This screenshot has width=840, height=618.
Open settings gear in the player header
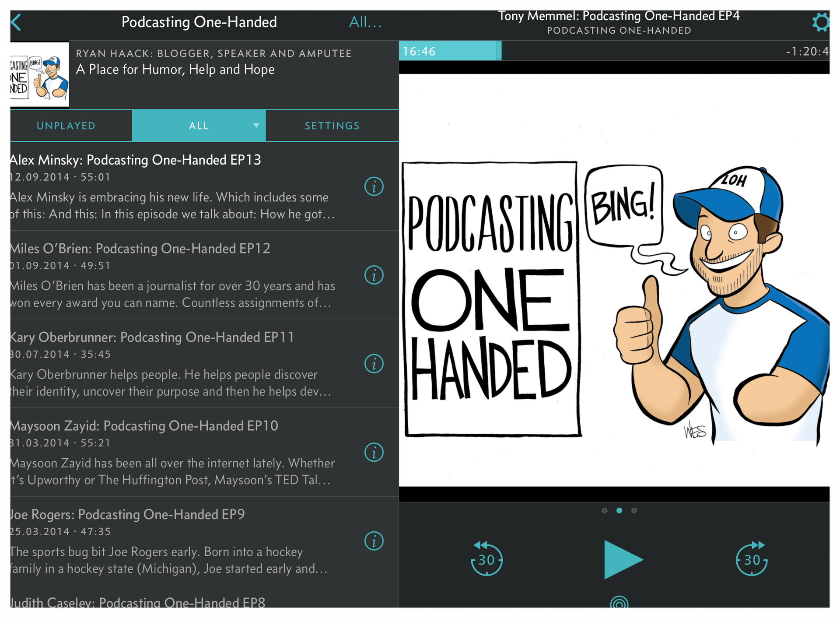pyautogui.click(x=821, y=22)
